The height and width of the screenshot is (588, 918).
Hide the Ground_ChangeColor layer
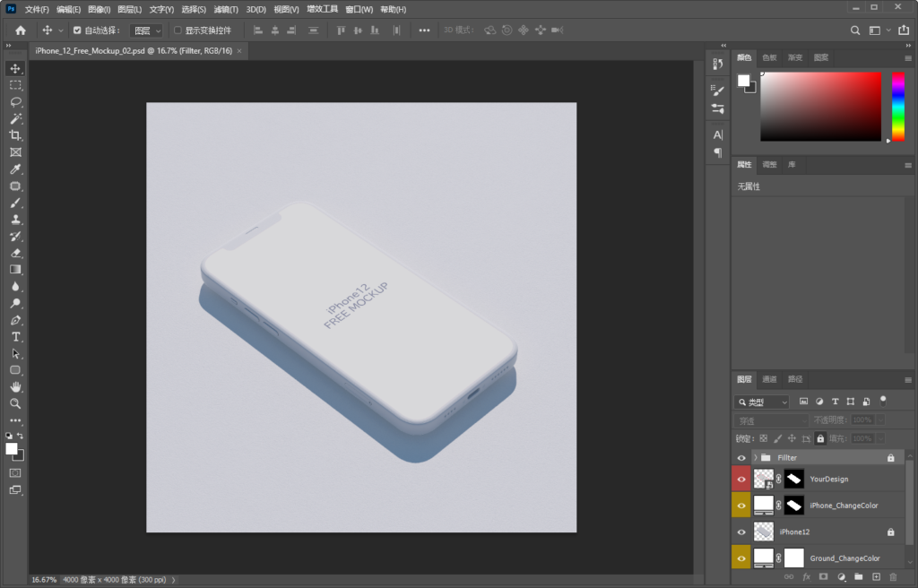[741, 558]
